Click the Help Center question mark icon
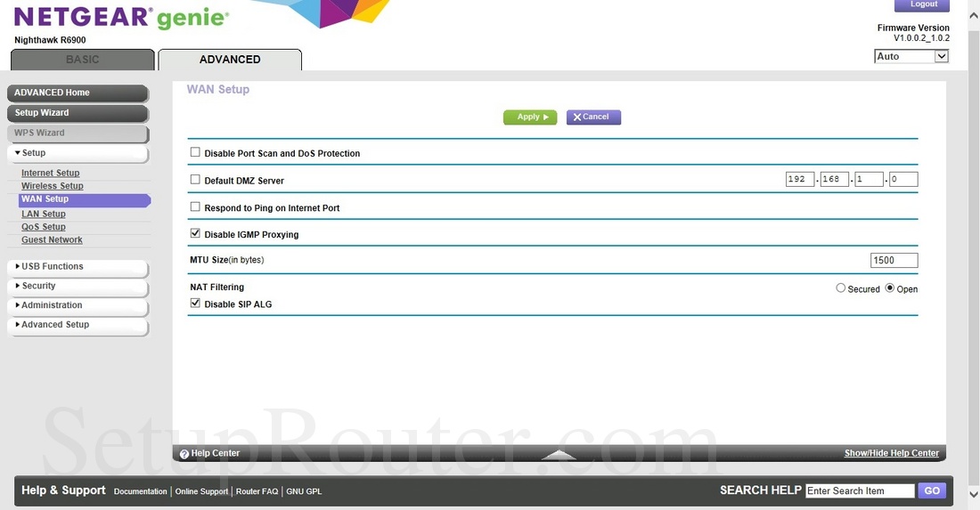Viewport: 980px width, 510px height. [184, 454]
